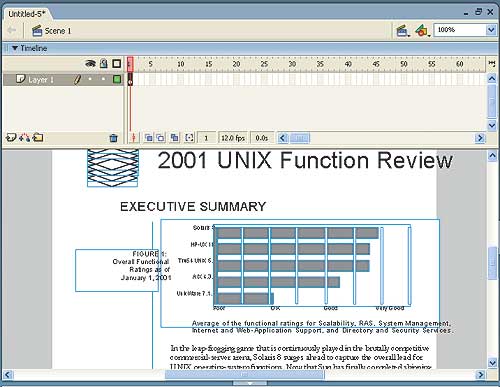Click the red playhead at frame 1
The width and height of the screenshot is (500, 387).
tap(130, 64)
